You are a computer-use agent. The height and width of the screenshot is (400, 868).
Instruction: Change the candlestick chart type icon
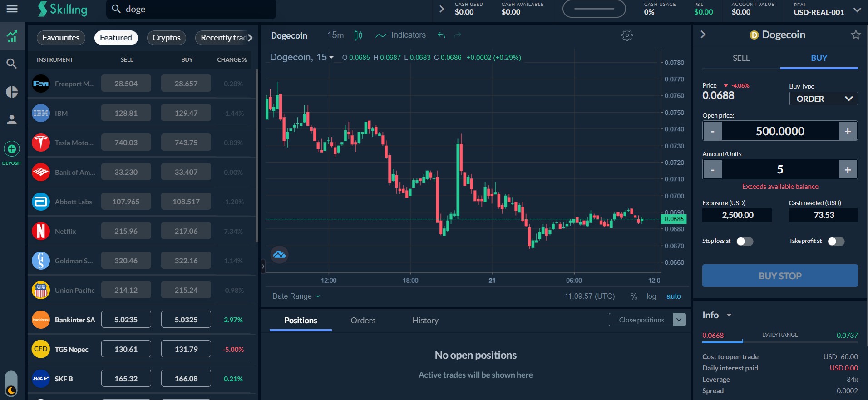point(358,35)
